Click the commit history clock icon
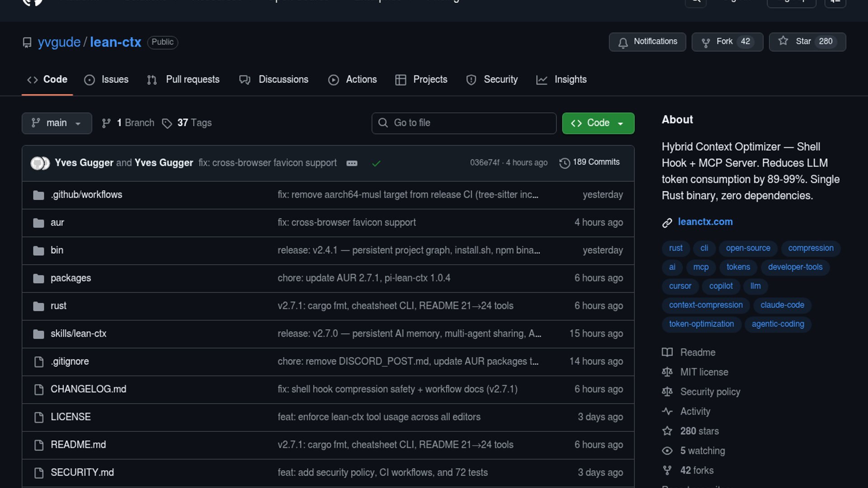Viewport: 868px width, 488px height. (564, 163)
